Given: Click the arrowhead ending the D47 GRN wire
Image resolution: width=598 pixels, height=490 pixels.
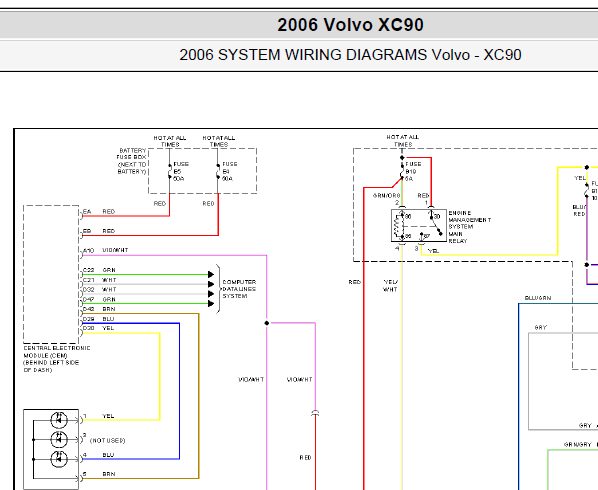Looking at the screenshot, I should click(211, 304).
